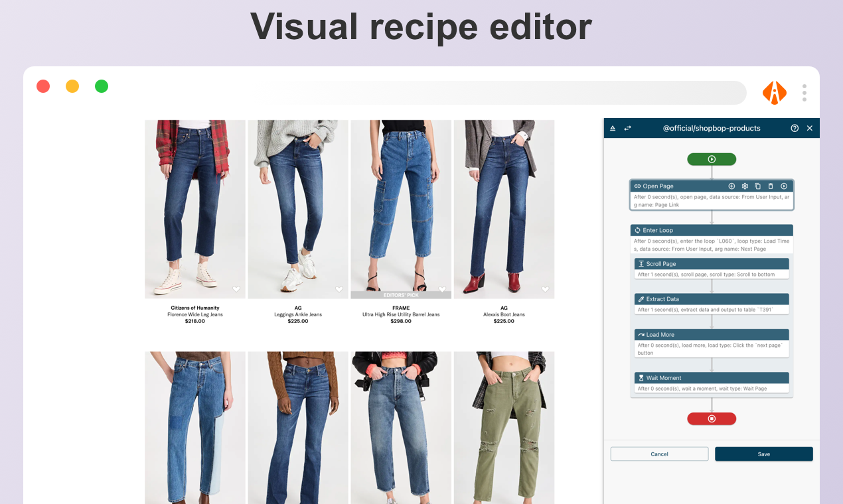Click the macOS green maximize window button
This screenshot has width=843, height=504.
[x=102, y=86]
